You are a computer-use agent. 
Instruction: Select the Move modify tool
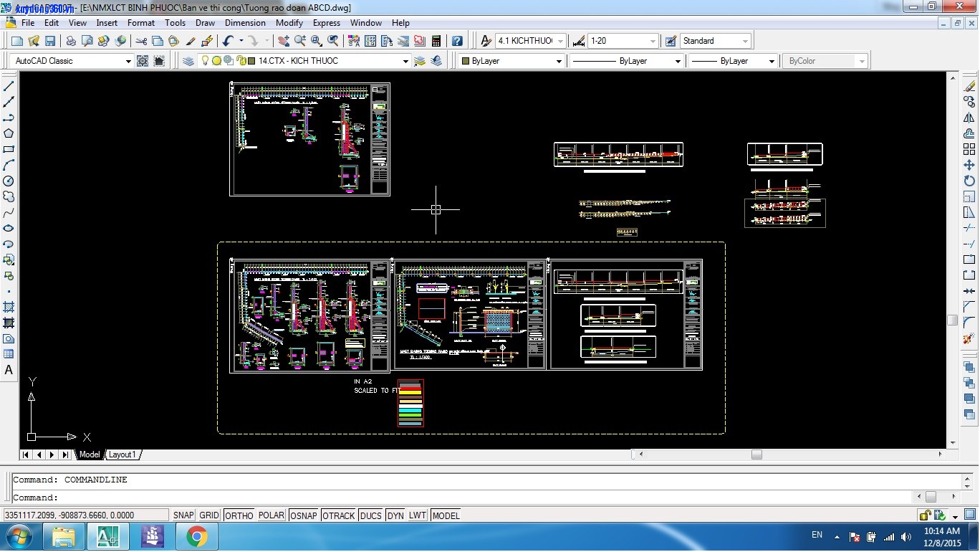point(969,165)
